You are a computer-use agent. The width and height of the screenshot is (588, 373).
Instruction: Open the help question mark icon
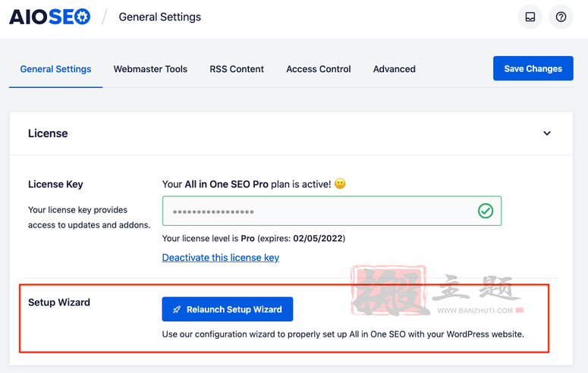(561, 17)
